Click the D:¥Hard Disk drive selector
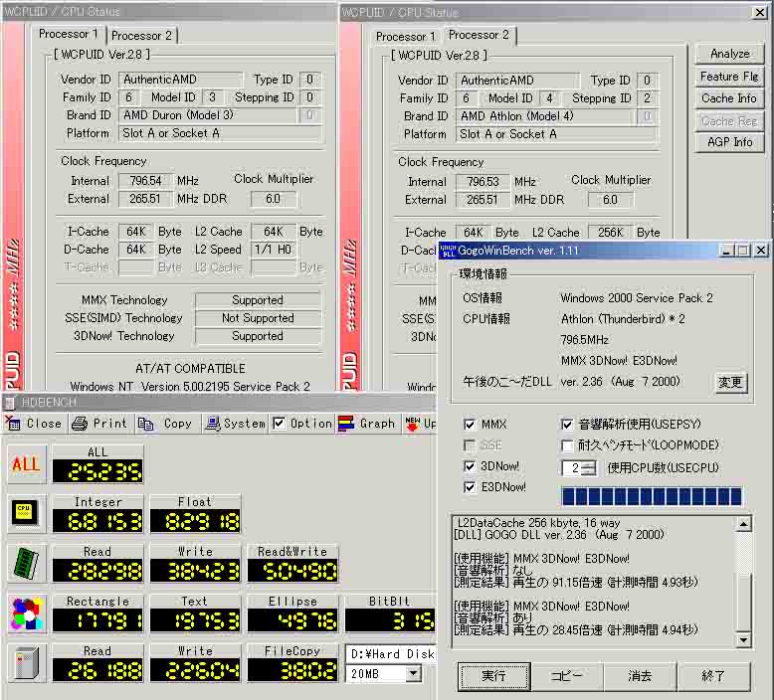Screen dimensions: 774x700 391,654
